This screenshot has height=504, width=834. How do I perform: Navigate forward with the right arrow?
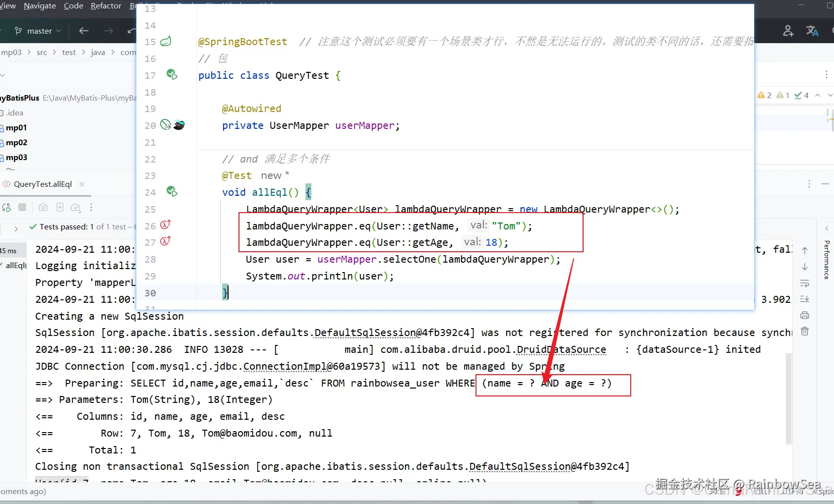click(x=108, y=31)
